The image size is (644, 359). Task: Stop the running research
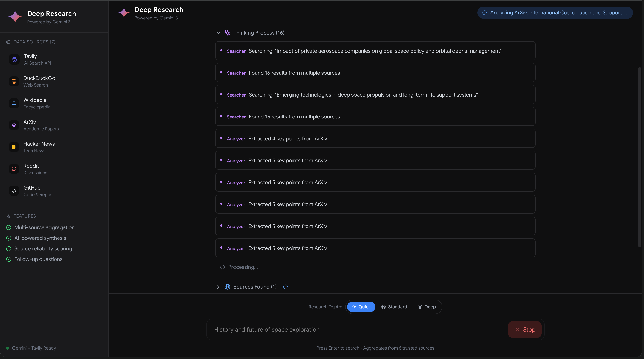tap(525, 330)
